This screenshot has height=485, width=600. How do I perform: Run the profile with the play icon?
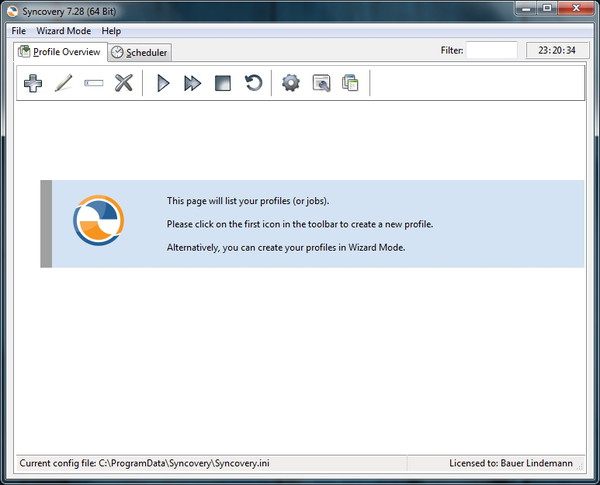[x=163, y=83]
